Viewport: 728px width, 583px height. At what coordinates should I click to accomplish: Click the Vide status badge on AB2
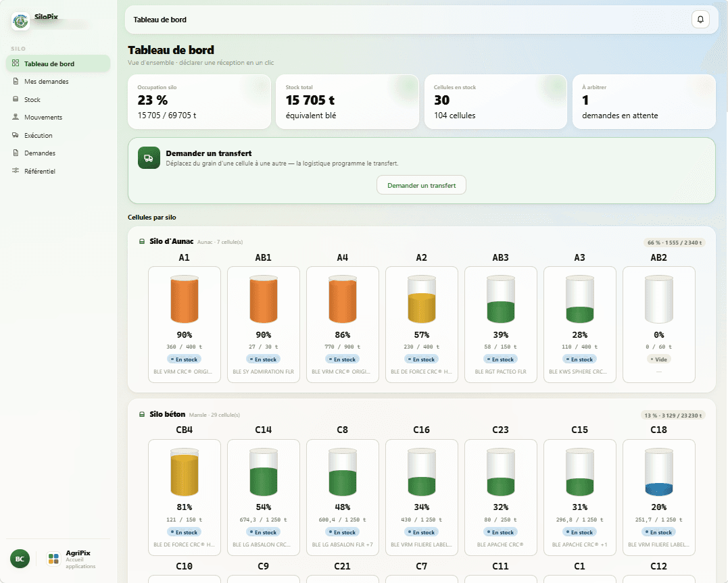tap(659, 359)
